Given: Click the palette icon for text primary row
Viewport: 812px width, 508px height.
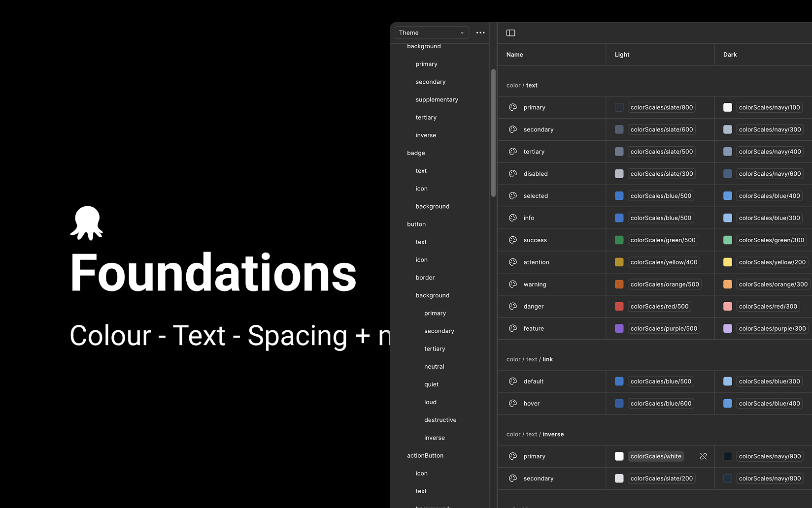Looking at the screenshot, I should click(513, 107).
